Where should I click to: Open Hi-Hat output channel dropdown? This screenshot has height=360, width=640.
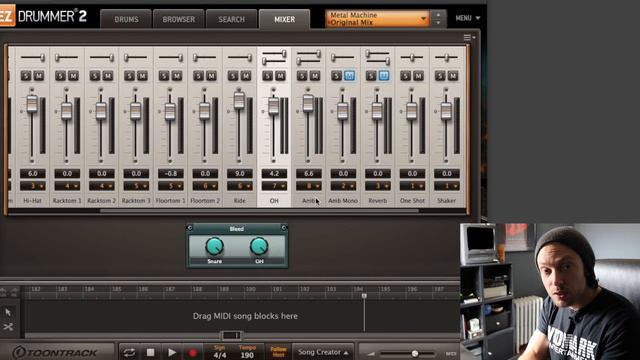(33, 186)
